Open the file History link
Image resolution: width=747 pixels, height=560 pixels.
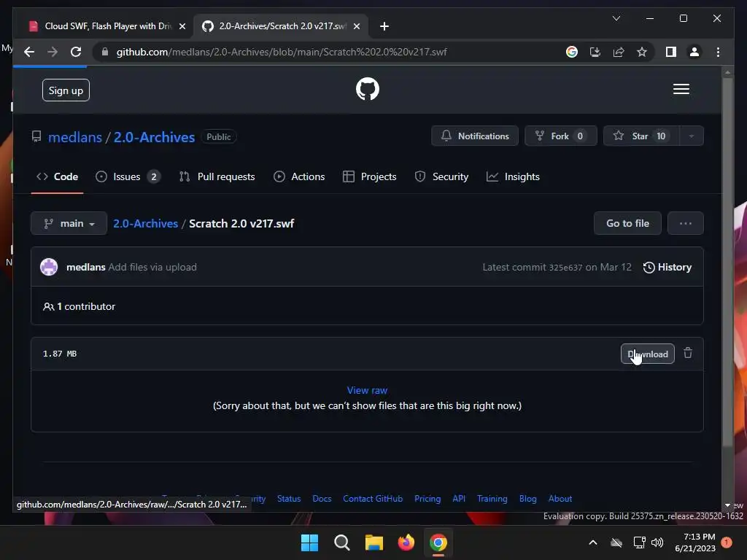point(667,267)
